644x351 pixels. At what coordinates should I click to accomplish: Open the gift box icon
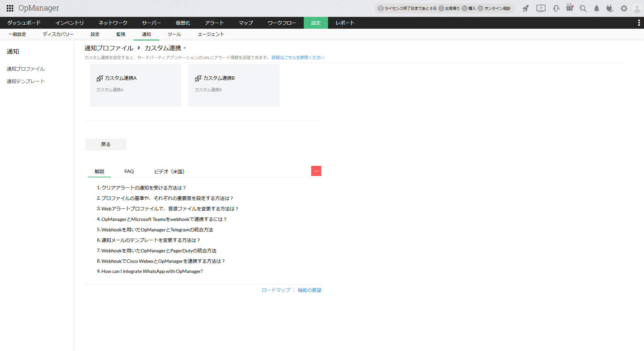click(570, 8)
